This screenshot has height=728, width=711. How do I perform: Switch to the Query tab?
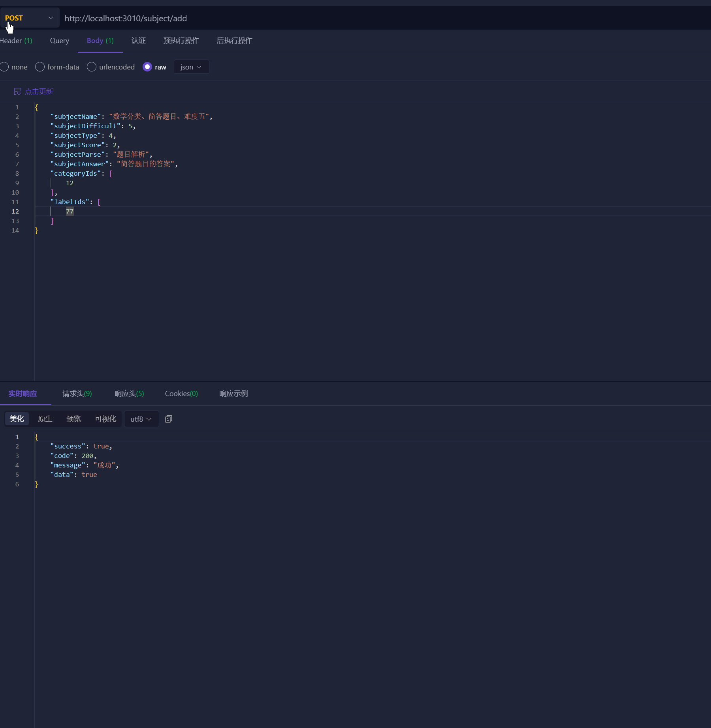[x=59, y=41]
